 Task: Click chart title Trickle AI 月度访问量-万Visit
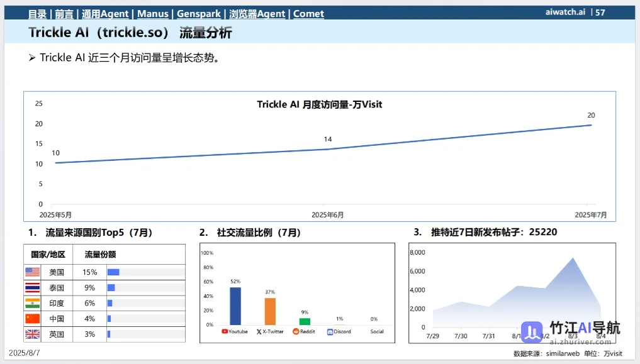coord(320,104)
